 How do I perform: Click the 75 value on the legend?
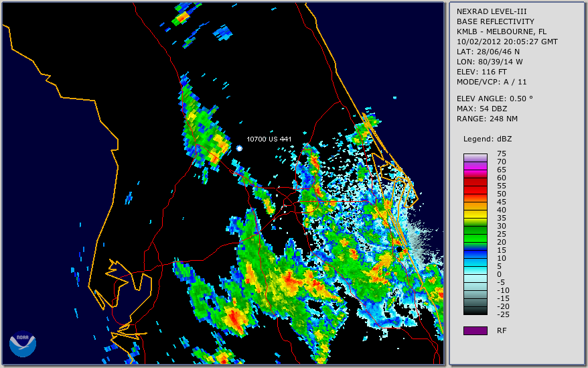pyautogui.click(x=502, y=154)
